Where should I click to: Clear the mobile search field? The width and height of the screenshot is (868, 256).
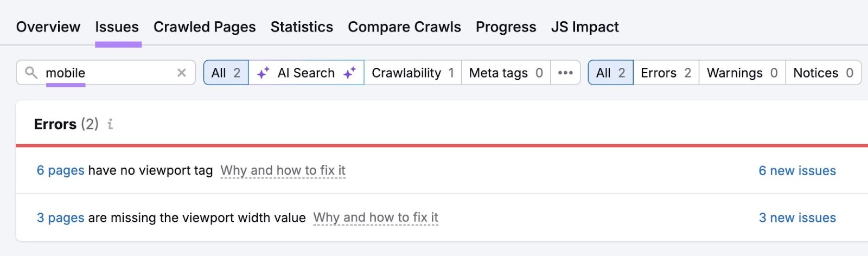pyautogui.click(x=182, y=73)
